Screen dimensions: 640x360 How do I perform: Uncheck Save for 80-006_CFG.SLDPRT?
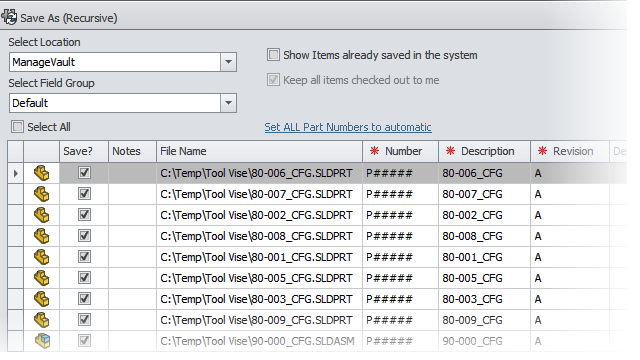click(x=84, y=173)
